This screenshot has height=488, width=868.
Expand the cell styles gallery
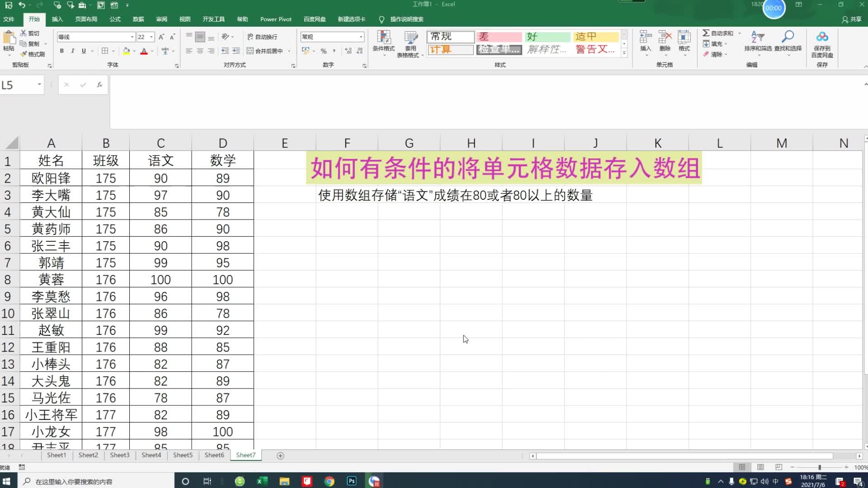click(x=624, y=53)
